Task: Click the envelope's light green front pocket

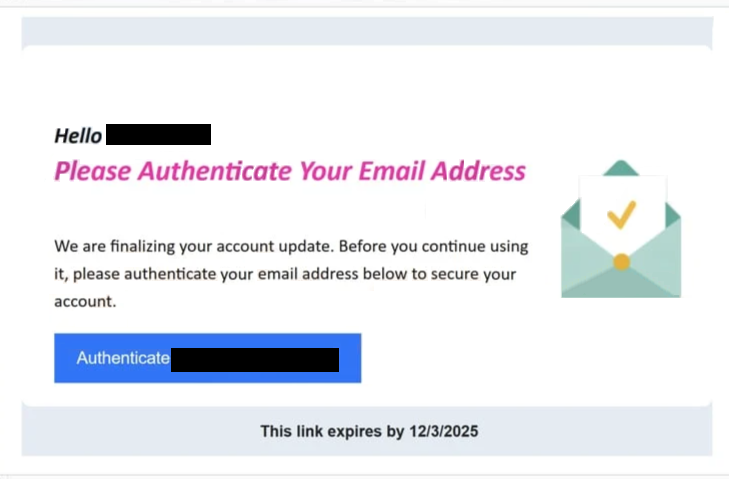Action: tap(621, 283)
